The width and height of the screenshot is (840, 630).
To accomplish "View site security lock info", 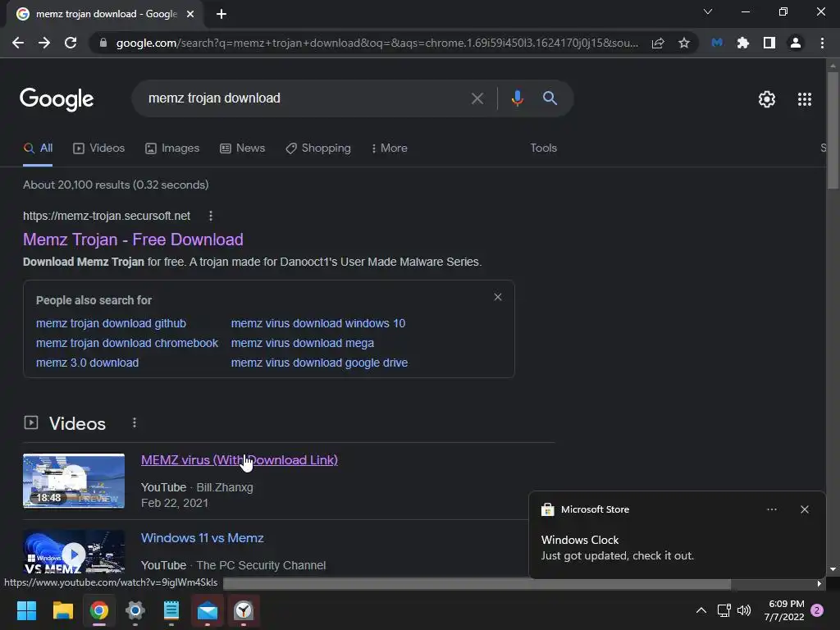I will [103, 43].
